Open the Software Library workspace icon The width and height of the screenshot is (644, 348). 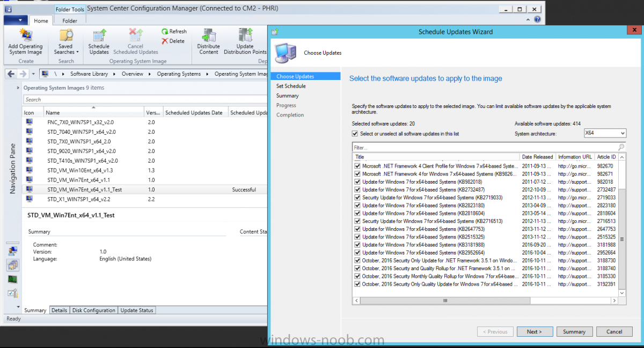tap(13, 265)
